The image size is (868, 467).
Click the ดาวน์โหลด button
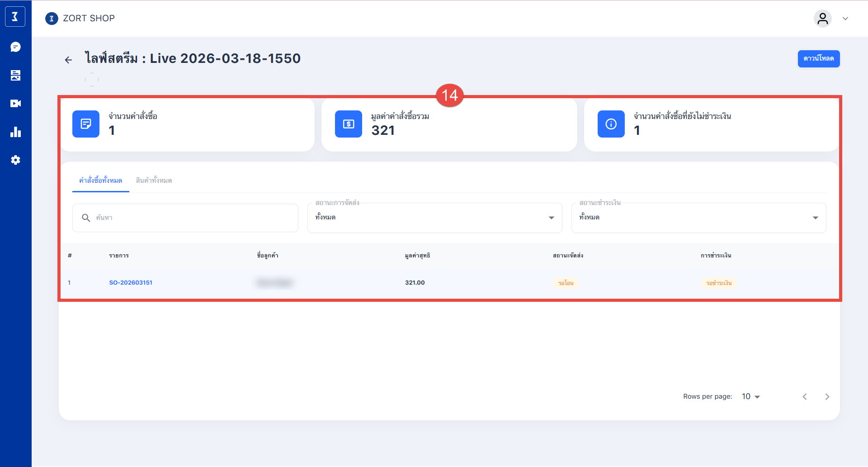(x=818, y=59)
